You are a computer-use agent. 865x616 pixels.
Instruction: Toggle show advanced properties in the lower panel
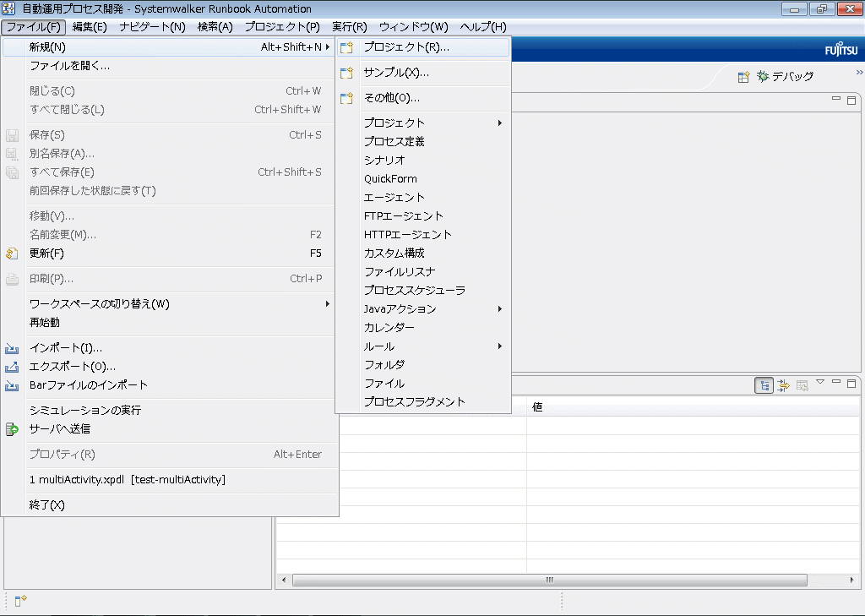point(783,385)
